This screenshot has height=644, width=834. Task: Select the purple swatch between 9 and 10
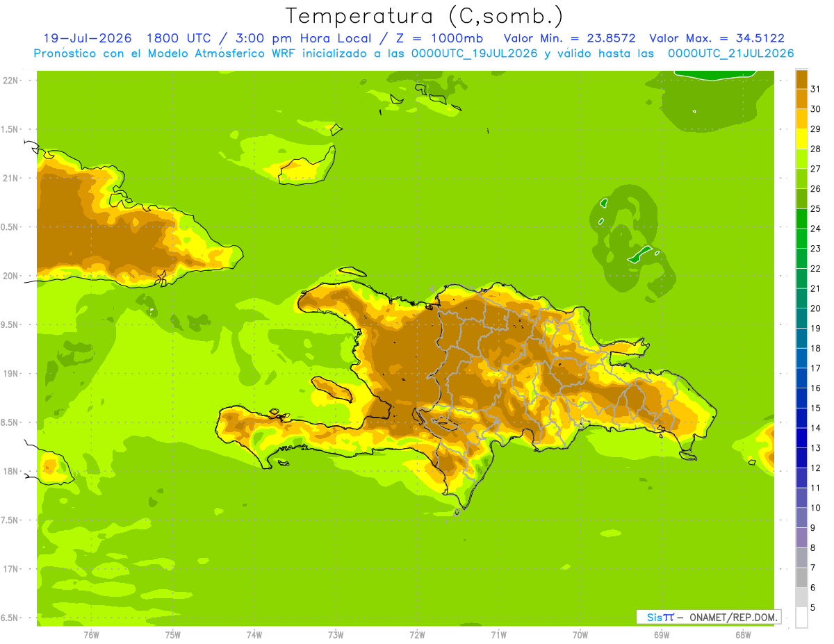pos(801,518)
